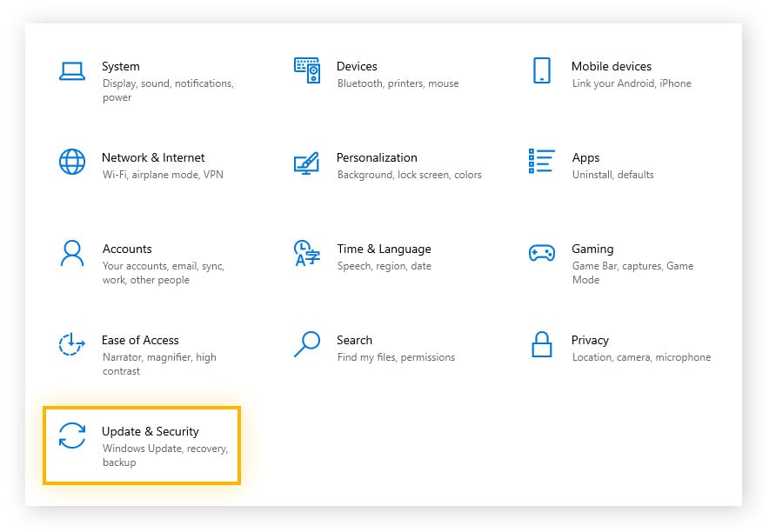Click the Mobile devices phone icon

point(541,71)
